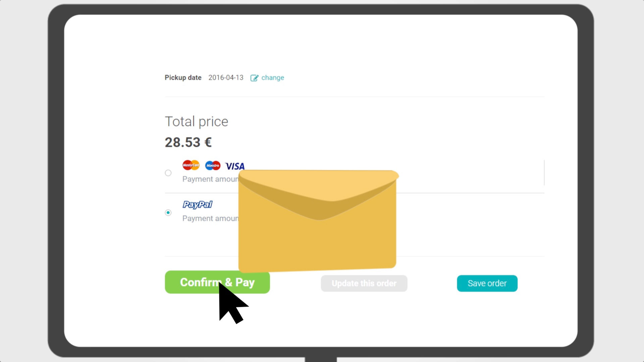
Task: Click the pickup date 2016-04-13 value
Action: (226, 78)
